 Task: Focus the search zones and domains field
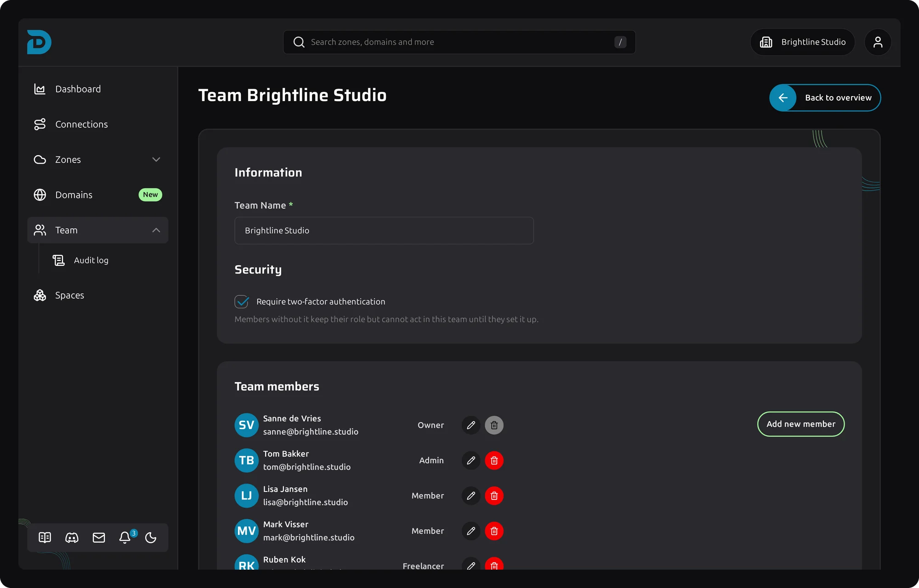(459, 42)
